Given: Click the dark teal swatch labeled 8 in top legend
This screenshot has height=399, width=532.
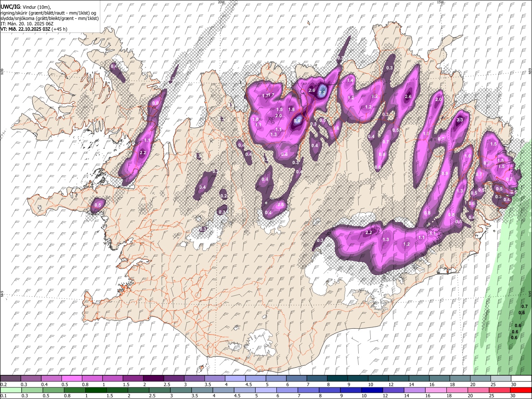Looking at the screenshot, I should click(337, 379).
